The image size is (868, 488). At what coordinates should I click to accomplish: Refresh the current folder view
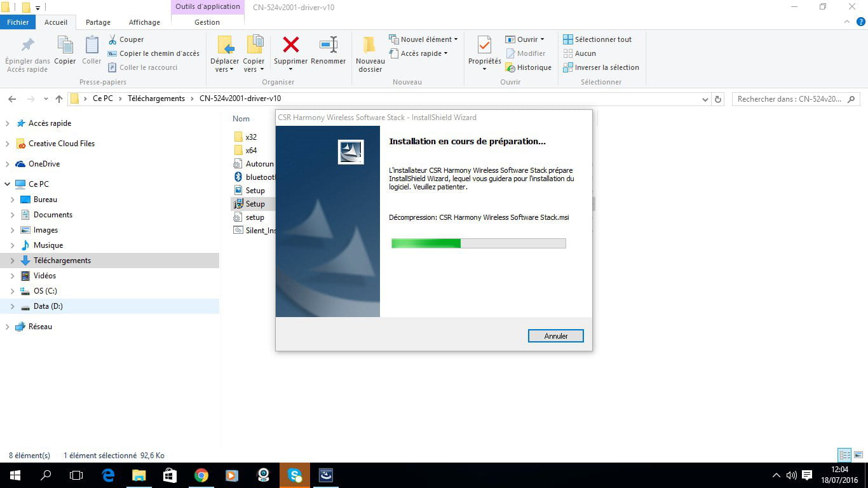[x=718, y=99]
